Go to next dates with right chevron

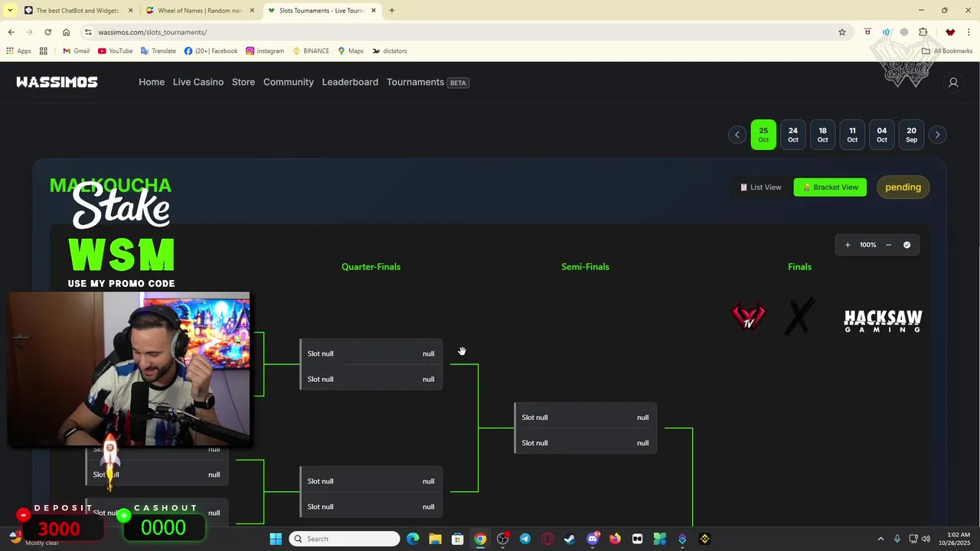937,135
